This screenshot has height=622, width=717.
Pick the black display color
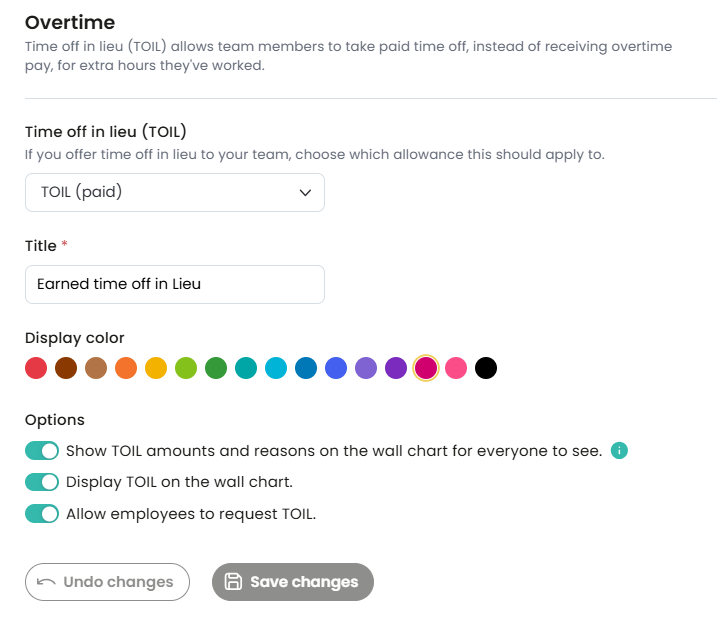pyautogui.click(x=486, y=368)
